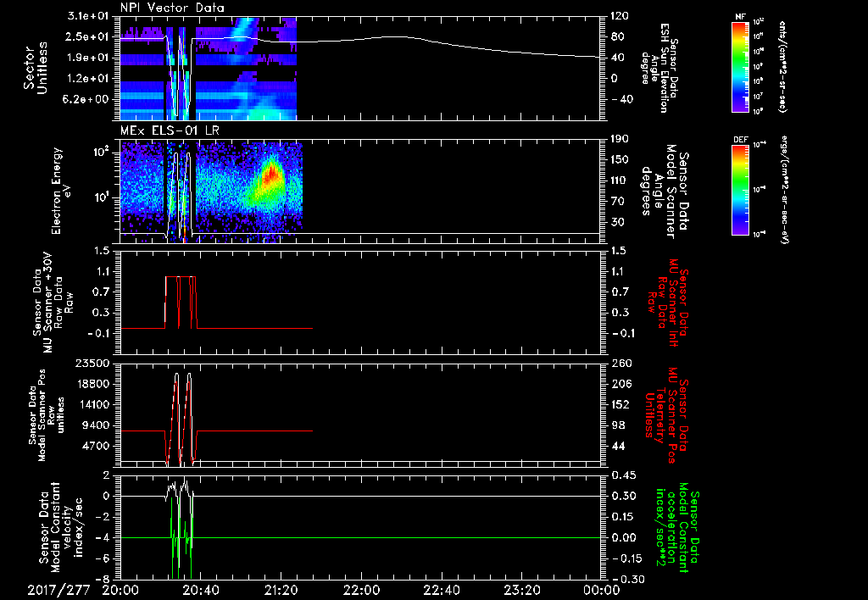Click the "6.2e+00" sector tick value
The image size is (868, 600).
coord(87,100)
